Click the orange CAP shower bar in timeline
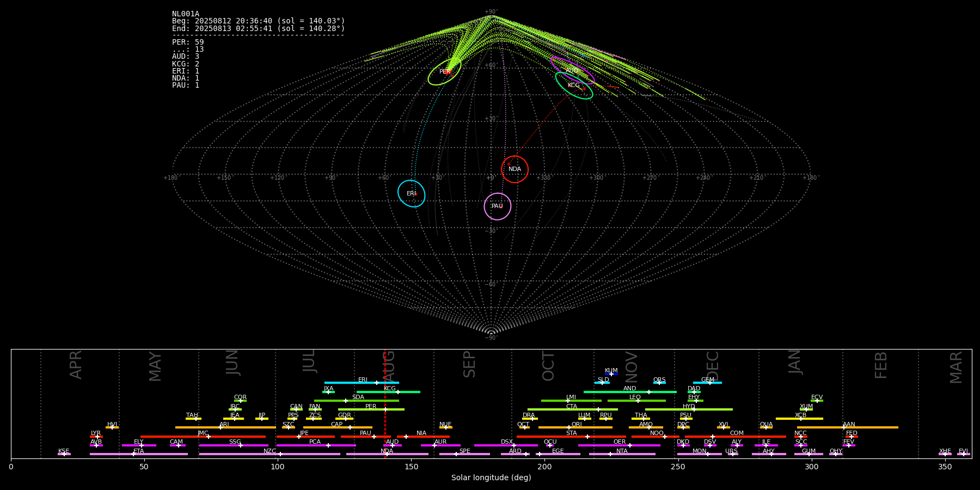 [x=338, y=427]
